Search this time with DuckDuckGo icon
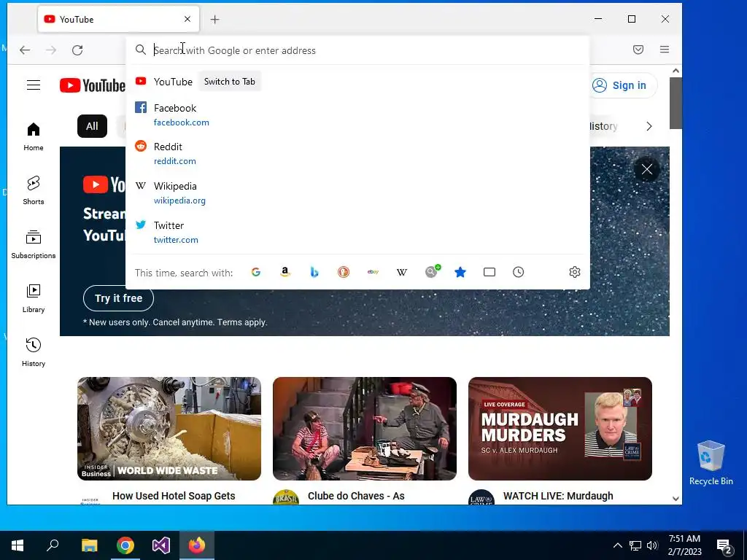The height and width of the screenshot is (560, 747). point(344,272)
